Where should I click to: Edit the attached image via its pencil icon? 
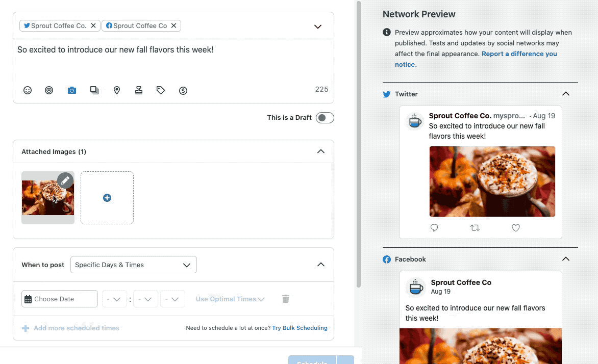point(65,180)
